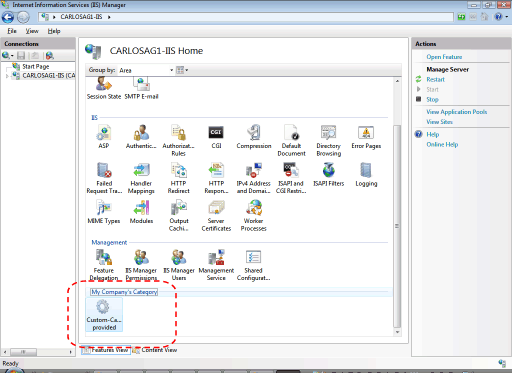
Task: Select CARLOSAG1-IIS node in Connections tree
Action: tap(49, 76)
